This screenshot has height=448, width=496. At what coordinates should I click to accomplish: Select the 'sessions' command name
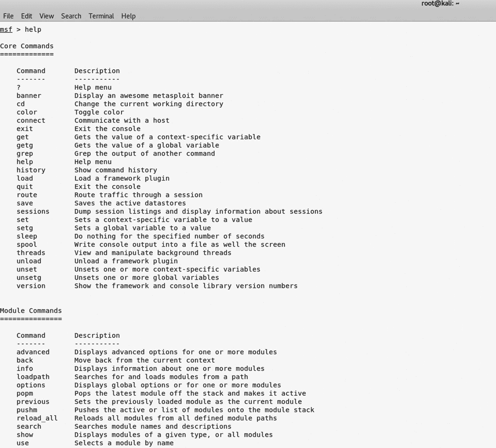click(33, 211)
